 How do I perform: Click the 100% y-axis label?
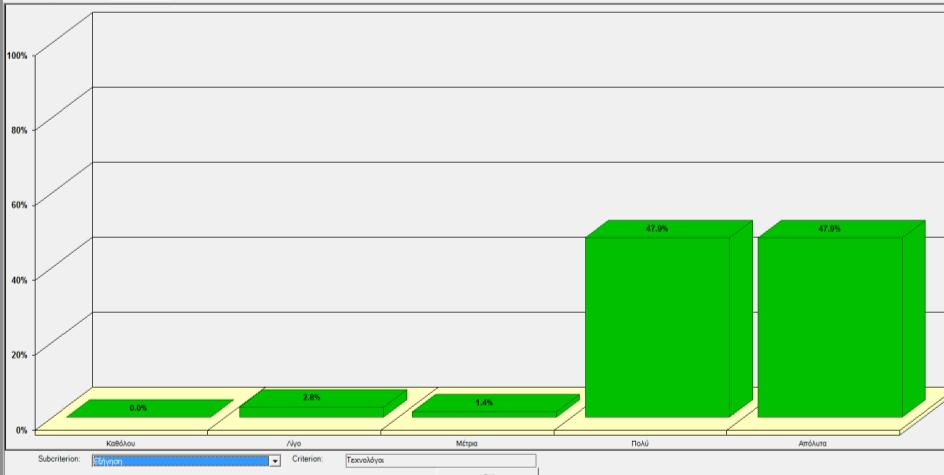click(17, 55)
